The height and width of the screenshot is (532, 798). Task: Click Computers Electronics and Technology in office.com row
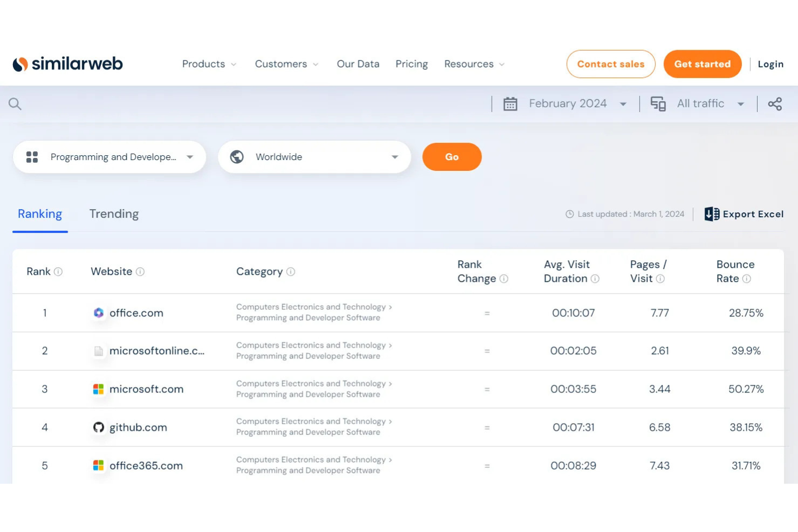tap(311, 307)
